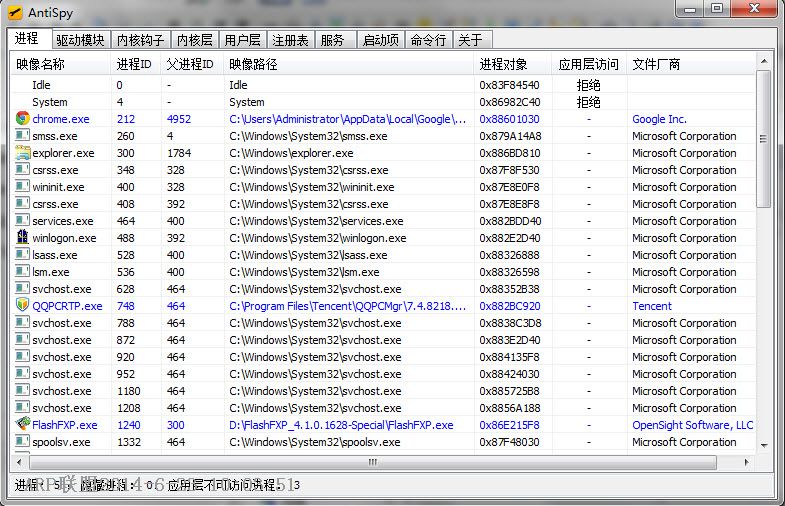Click the spoolsv.exe process icon
Screen dimensions: 785x506
coord(22,442)
